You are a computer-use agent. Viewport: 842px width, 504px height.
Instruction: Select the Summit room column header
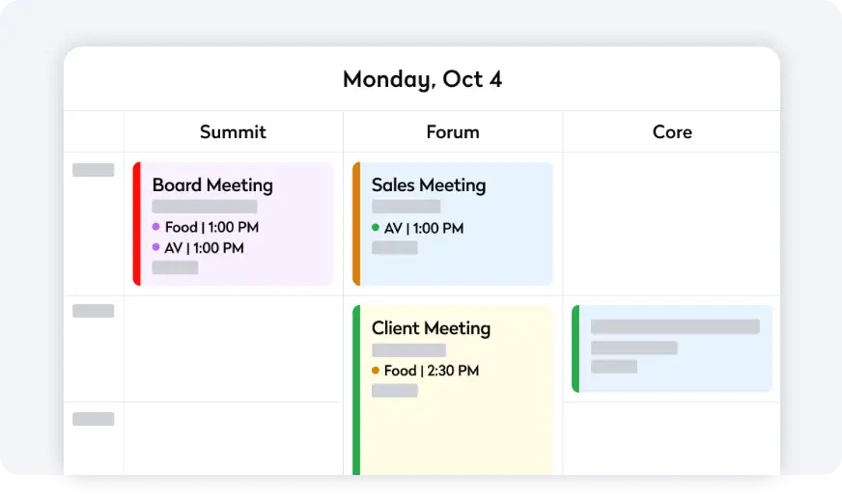[233, 132]
